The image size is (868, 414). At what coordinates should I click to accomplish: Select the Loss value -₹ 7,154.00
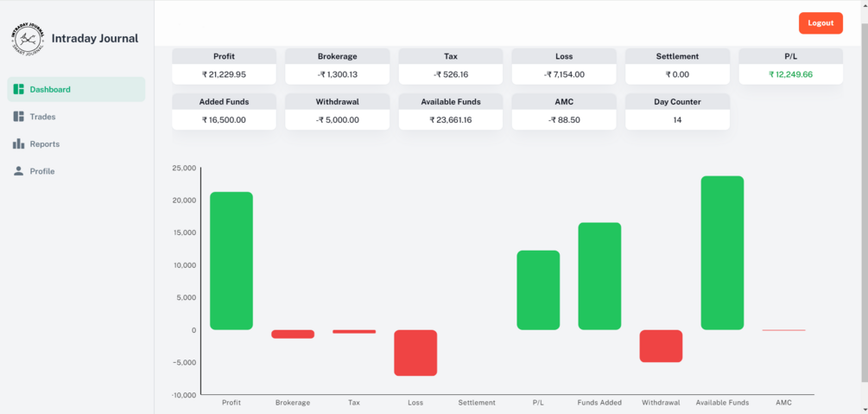563,74
